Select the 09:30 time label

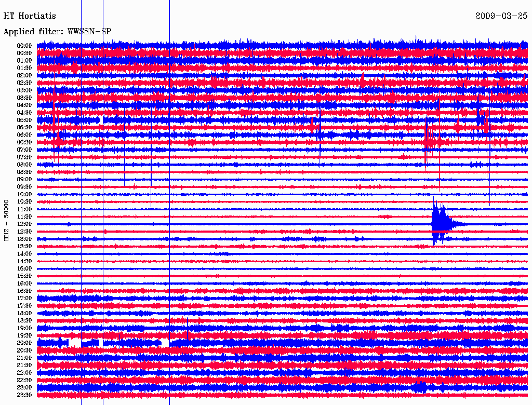tap(24, 187)
